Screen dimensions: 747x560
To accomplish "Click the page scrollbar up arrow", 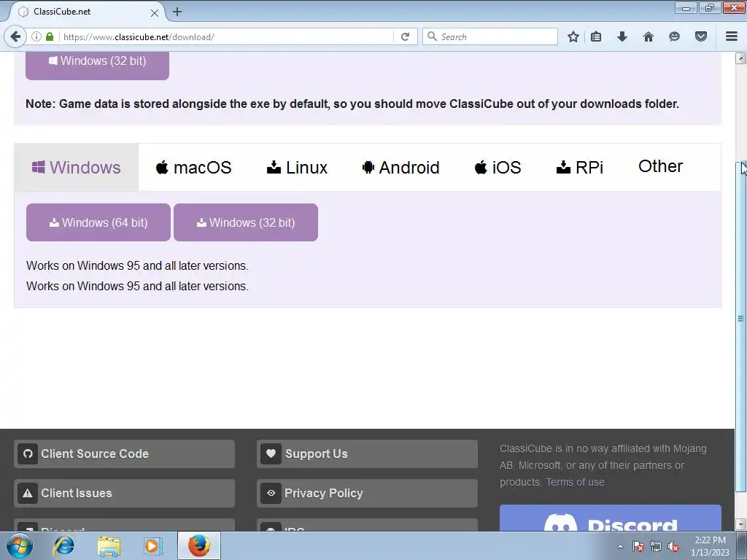I will 740,58.
